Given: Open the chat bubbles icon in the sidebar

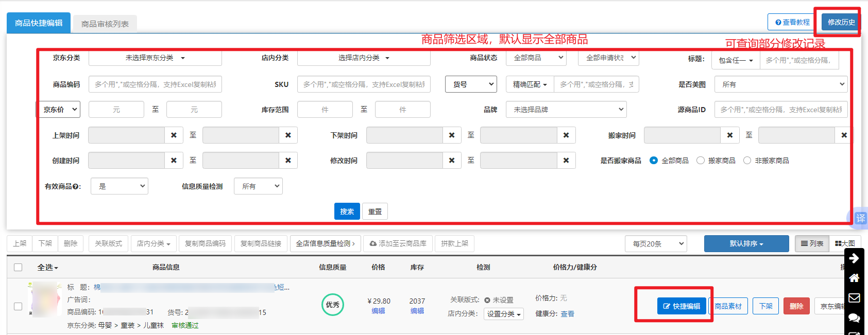Looking at the screenshot, I should 854,318.
